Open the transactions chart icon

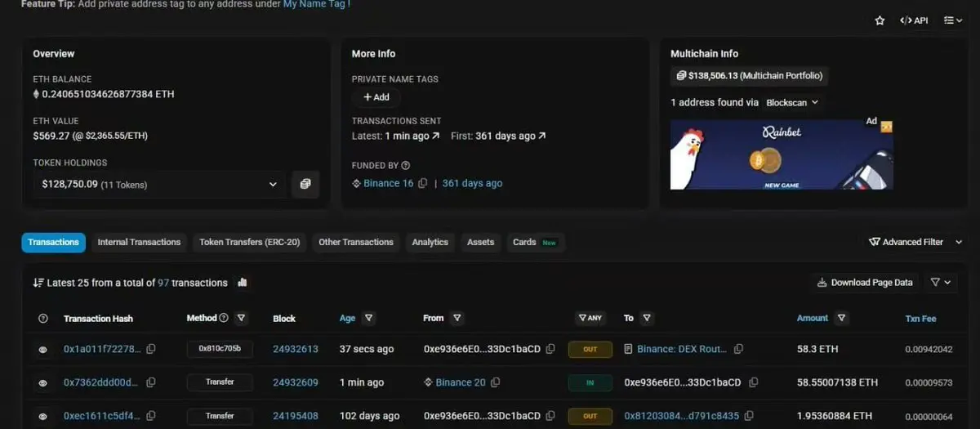coord(242,283)
